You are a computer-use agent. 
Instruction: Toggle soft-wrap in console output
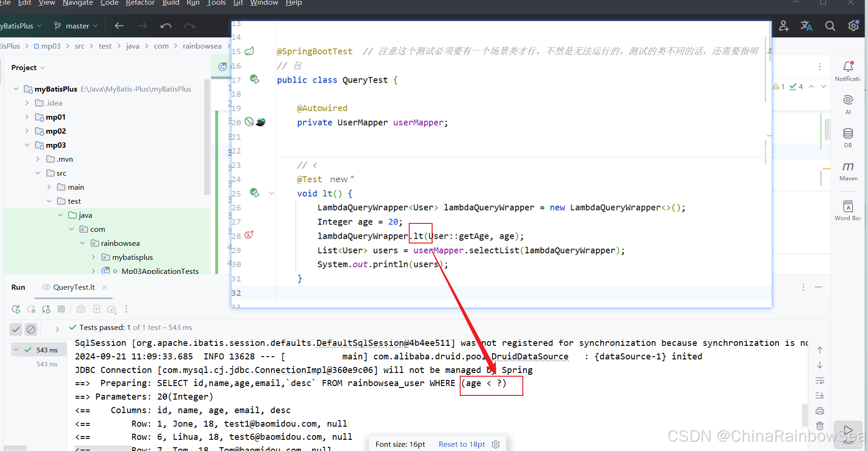pos(820,380)
